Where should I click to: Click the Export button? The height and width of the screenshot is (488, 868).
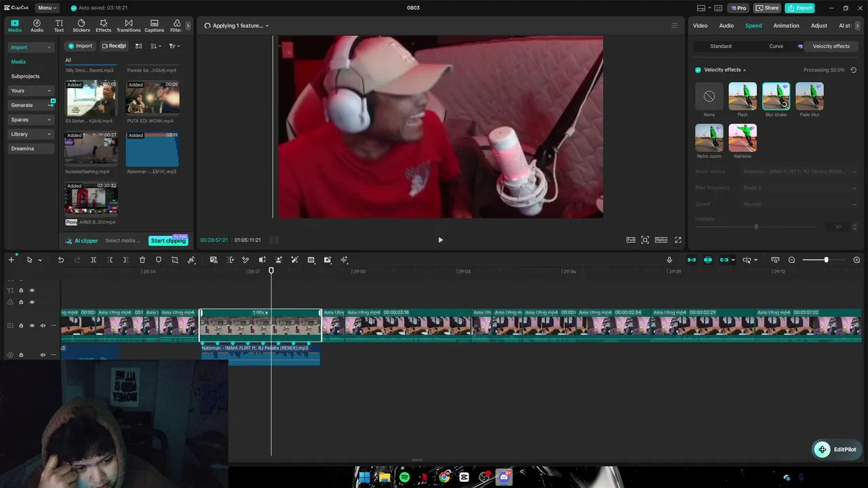[800, 8]
